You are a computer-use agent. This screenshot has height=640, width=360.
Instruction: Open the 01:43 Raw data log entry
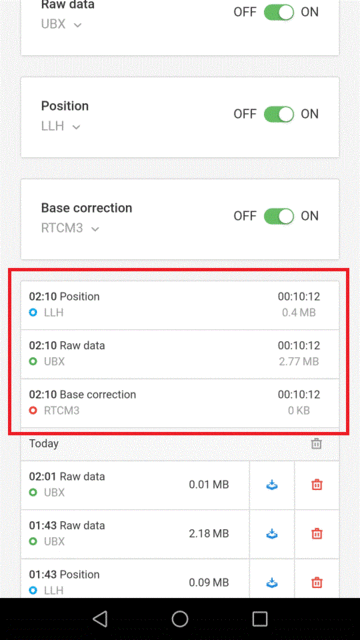[x=135, y=534]
